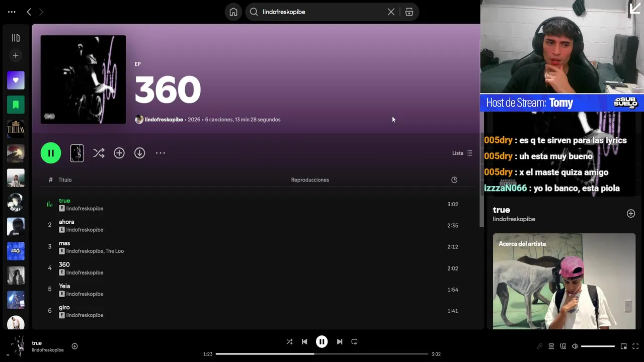Open the play queue icon
Image resolution: width=644 pixels, height=362 pixels.
pyautogui.click(x=551, y=346)
